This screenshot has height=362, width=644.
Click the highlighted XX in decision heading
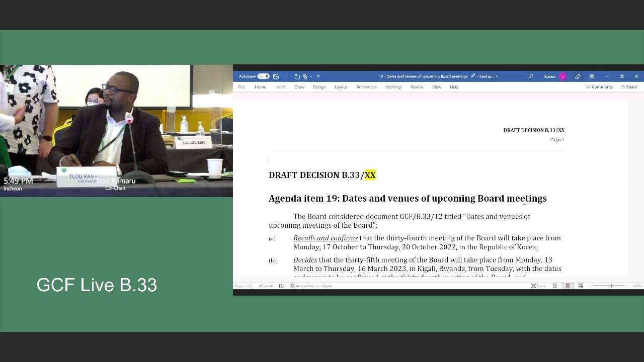click(x=370, y=175)
